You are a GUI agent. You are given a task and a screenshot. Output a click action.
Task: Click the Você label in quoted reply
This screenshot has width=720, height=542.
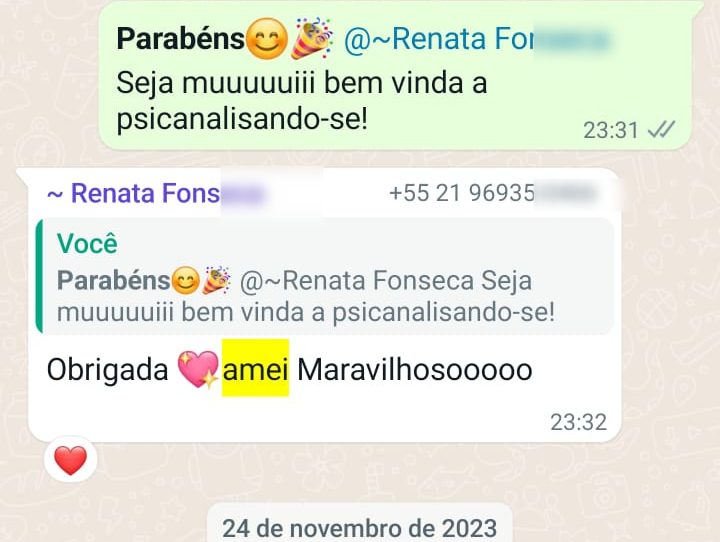(x=87, y=243)
